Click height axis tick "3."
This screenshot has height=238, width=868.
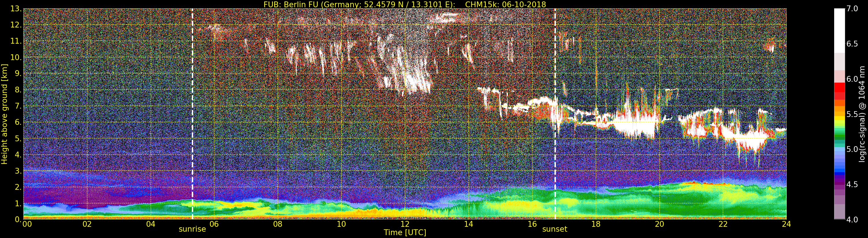(18, 171)
